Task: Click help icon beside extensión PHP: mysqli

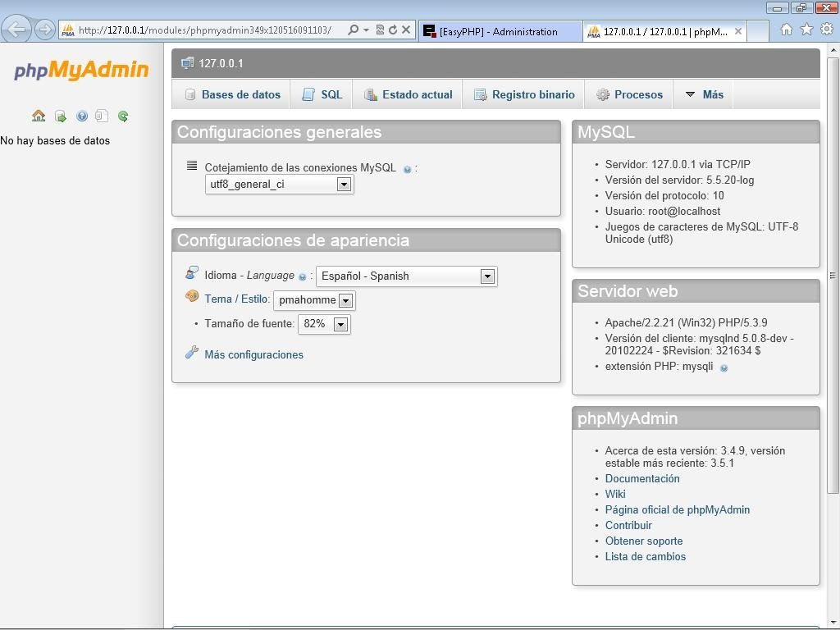Action: pos(724,368)
